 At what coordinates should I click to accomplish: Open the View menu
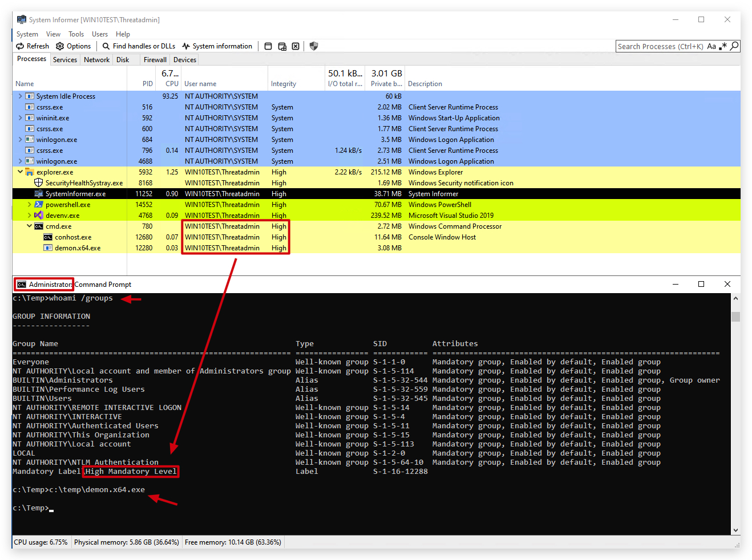tap(53, 34)
